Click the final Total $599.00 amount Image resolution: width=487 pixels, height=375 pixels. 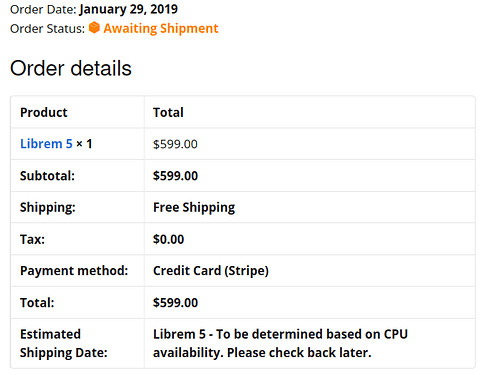pyautogui.click(x=175, y=303)
